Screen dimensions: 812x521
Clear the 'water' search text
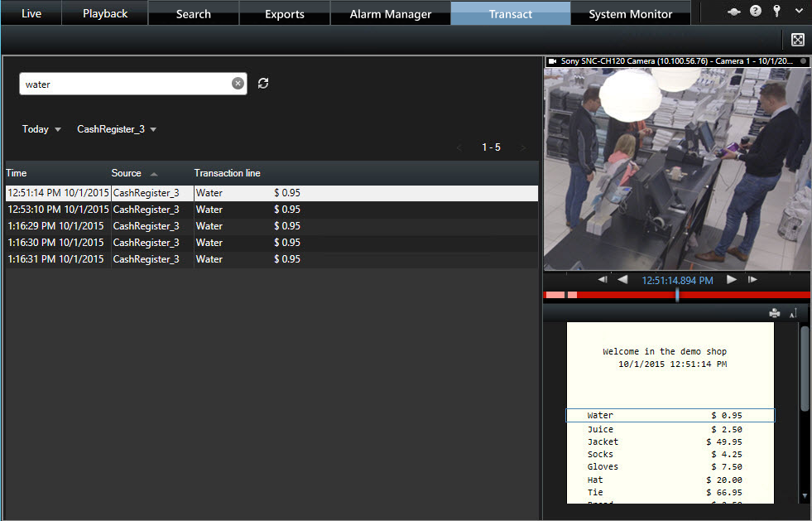point(238,84)
